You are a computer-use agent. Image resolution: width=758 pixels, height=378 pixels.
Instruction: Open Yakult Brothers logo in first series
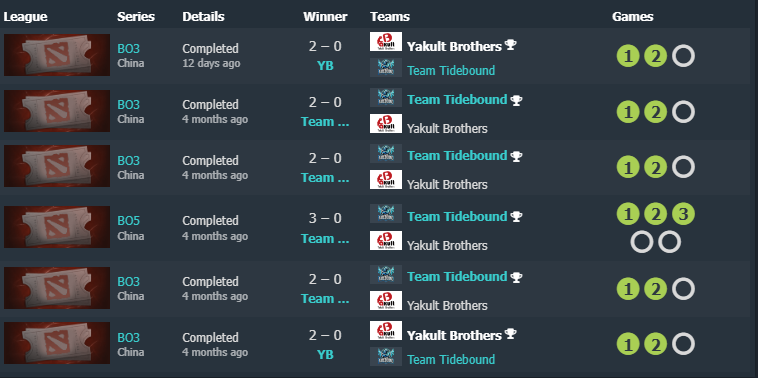[386, 42]
